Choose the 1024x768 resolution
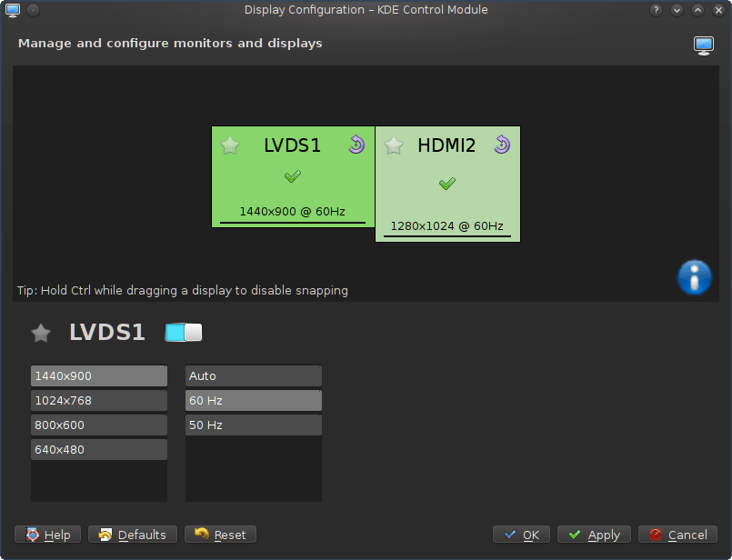The height and width of the screenshot is (560, 732). click(x=99, y=400)
